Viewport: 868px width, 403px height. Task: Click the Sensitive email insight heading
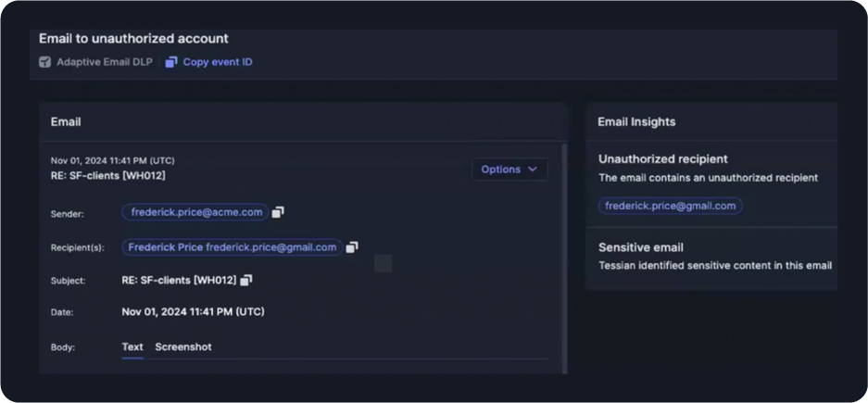click(x=640, y=247)
